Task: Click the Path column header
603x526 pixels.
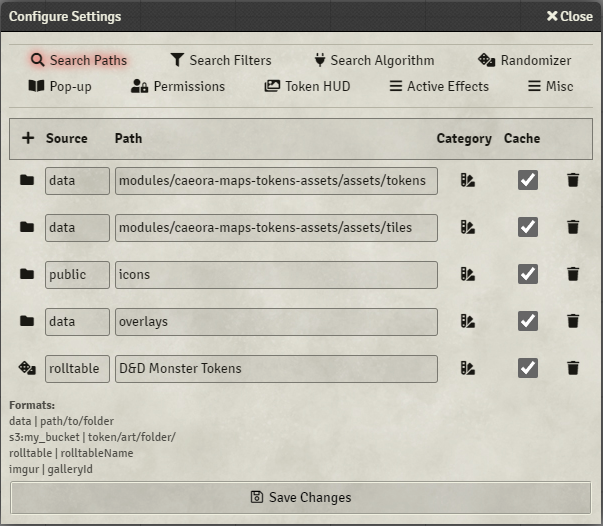Action: coord(128,138)
